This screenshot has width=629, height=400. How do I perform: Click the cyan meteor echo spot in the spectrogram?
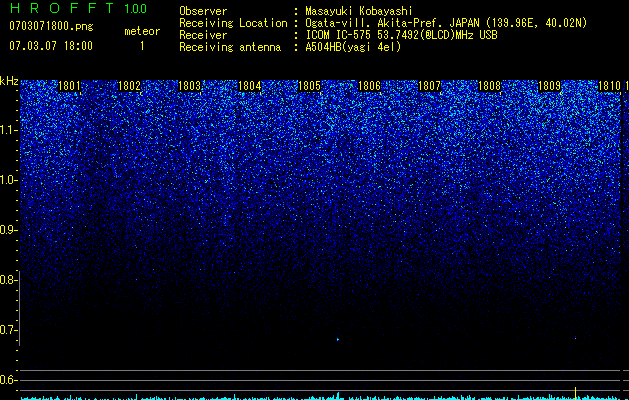pos(338,339)
